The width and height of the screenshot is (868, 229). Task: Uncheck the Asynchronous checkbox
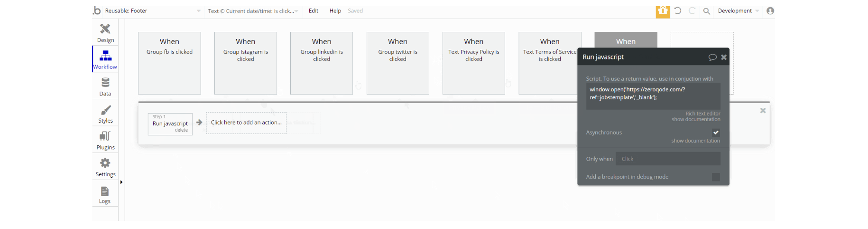pos(716,133)
